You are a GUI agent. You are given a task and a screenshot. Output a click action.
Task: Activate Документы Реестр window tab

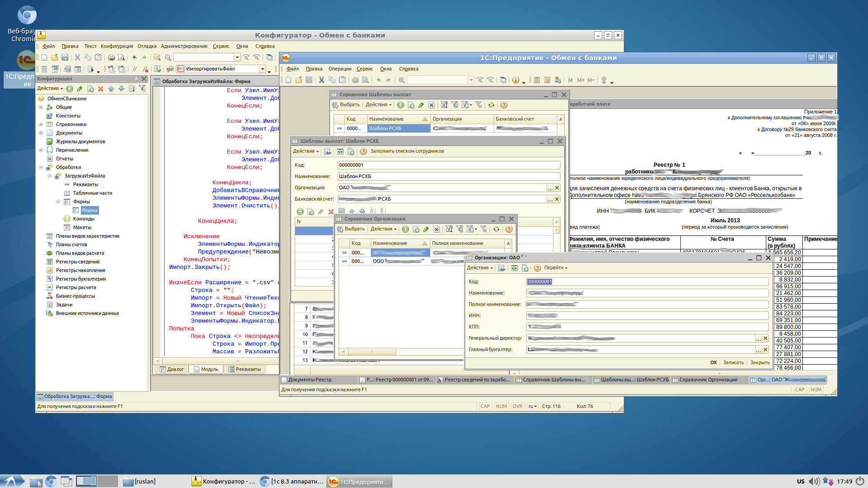tap(318, 380)
